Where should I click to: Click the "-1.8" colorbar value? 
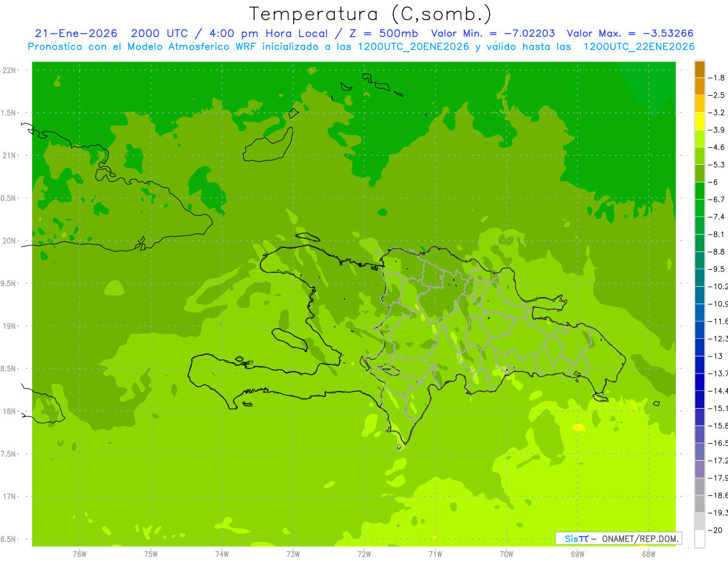pos(716,78)
